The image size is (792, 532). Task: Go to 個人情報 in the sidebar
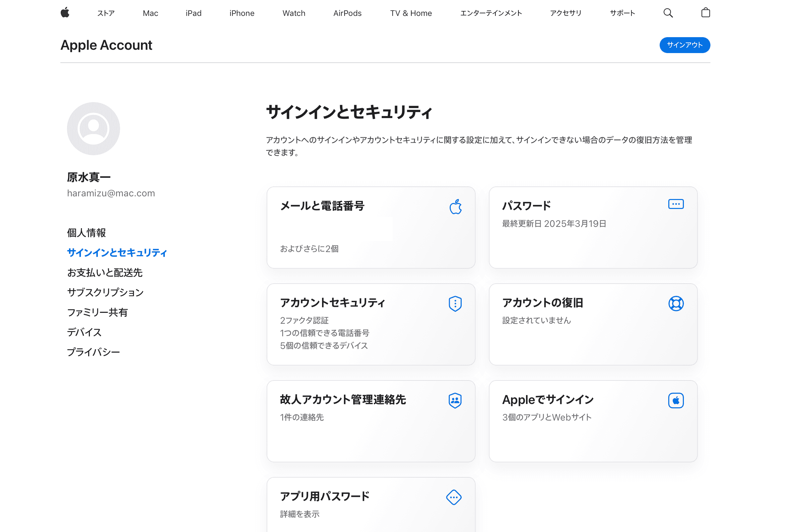coord(87,233)
